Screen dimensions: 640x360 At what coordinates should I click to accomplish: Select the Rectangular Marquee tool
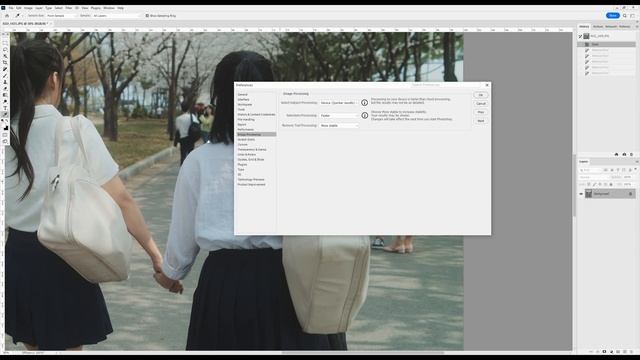pos(5,42)
